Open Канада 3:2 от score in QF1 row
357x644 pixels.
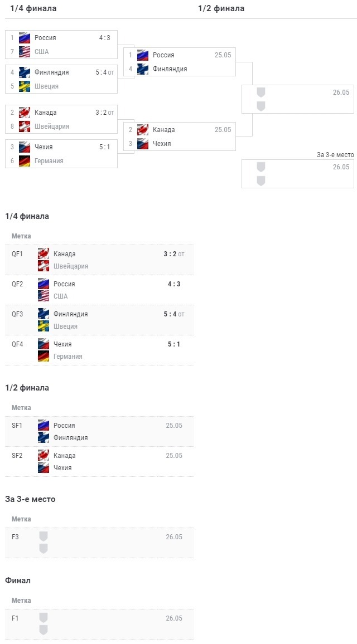[x=174, y=254]
